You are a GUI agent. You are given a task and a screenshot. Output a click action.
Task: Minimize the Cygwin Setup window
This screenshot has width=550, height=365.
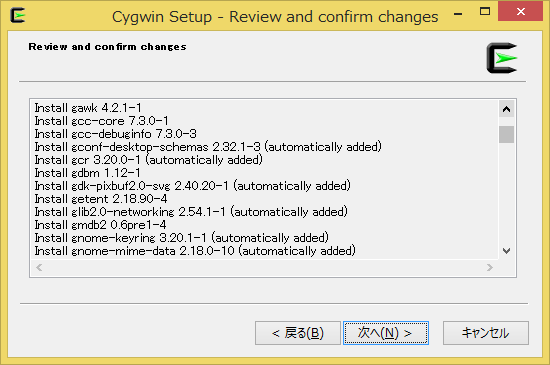(x=458, y=12)
